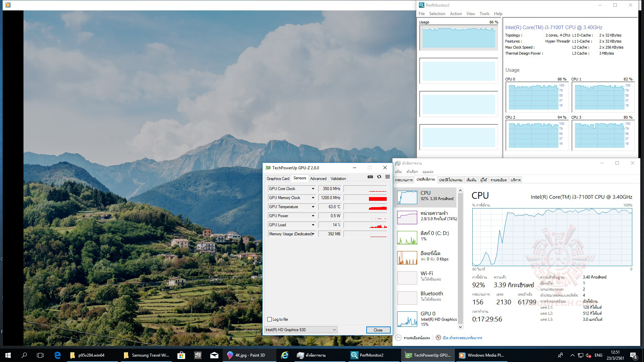Expand the GPU Core Clock sensor dropdown
Image resolution: width=644 pixels, height=362 pixels.
coord(313,189)
